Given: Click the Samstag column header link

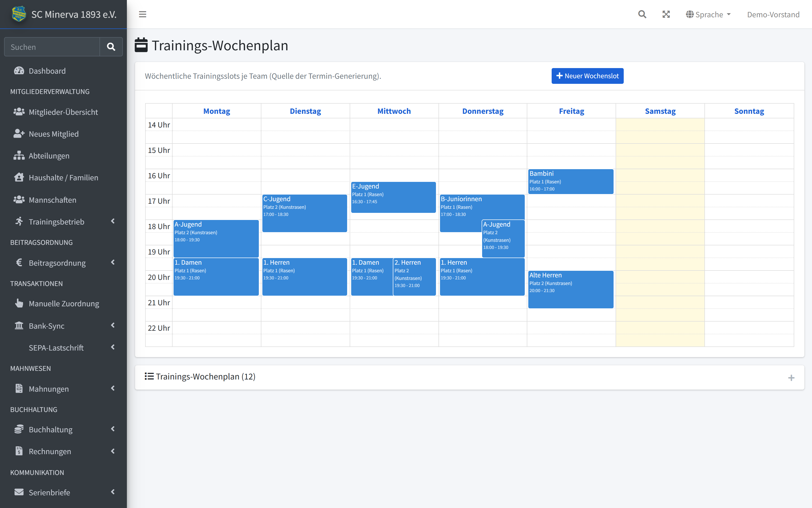Looking at the screenshot, I should pyautogui.click(x=660, y=111).
